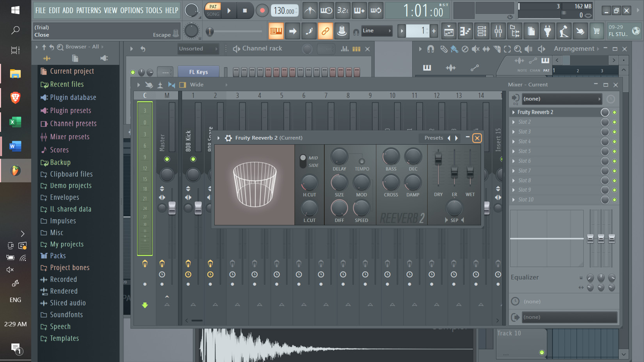This screenshot has width=644, height=362.
Task: Open the shopping cart icon
Action: tap(597, 31)
